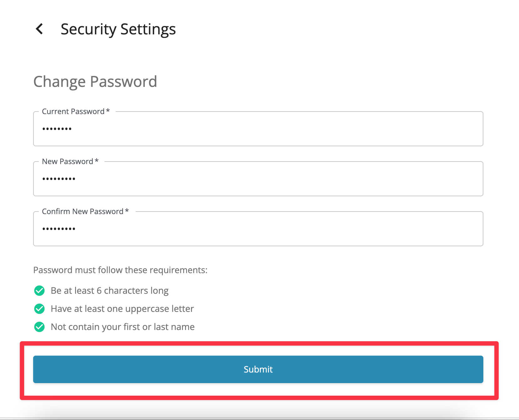519x420 pixels.
Task: Click green checkmark beside uppercase letter requirement
Action: click(x=39, y=309)
